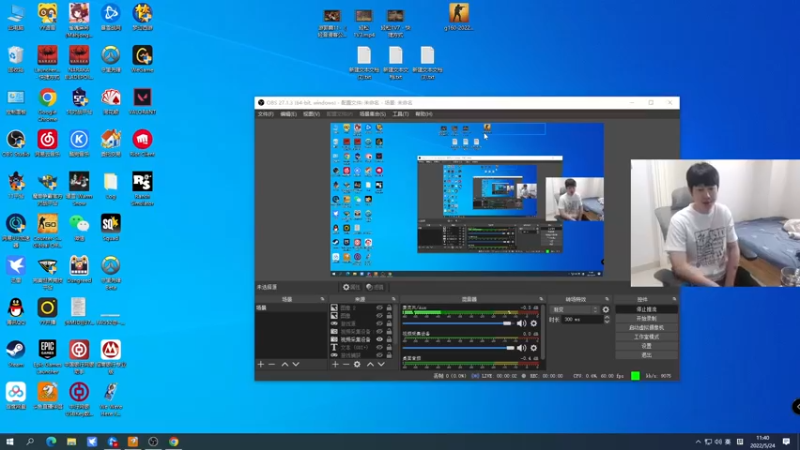
Task: Toggle lock of 图像 2 source
Action: [x=389, y=308]
